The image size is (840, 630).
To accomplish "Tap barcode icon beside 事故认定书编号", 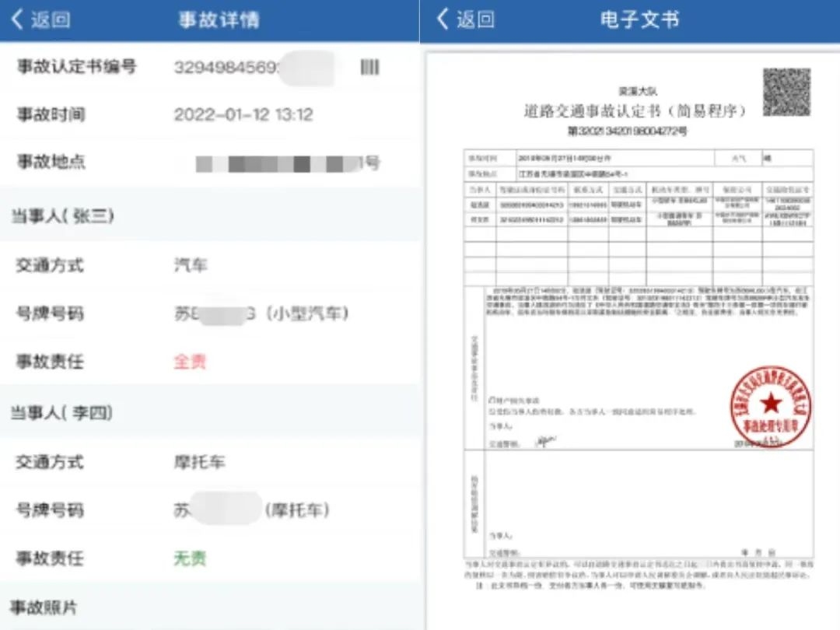I will tap(370, 68).
